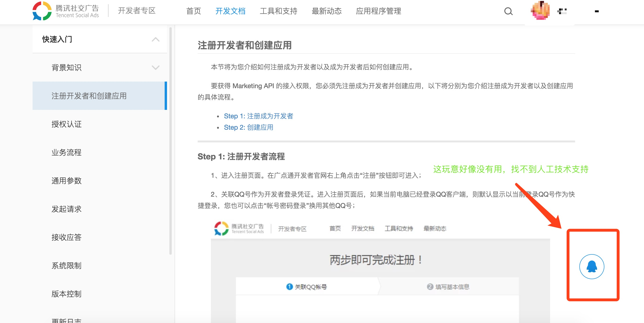This screenshot has width=644, height=323.
Task: Open 应用程序管理 in the navigation bar
Action: 378,11
